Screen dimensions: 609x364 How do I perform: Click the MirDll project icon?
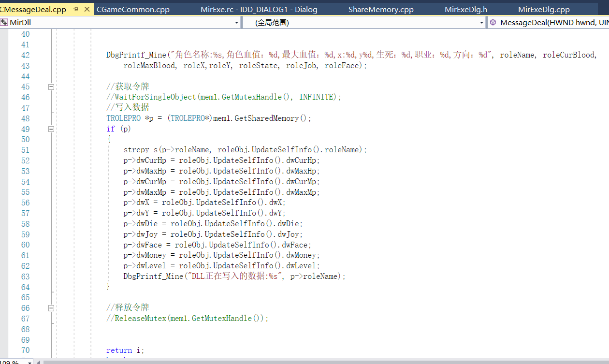click(x=4, y=22)
